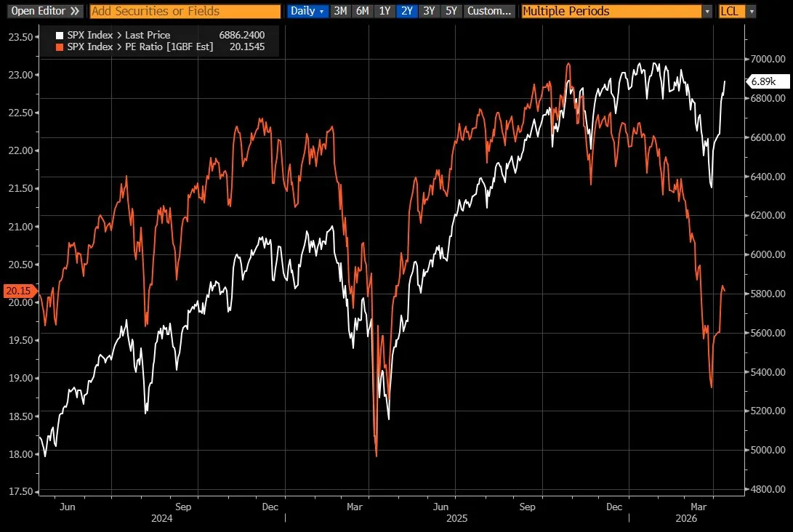Open the Daily frequency dropdown
This screenshot has width=793, height=532.
pyautogui.click(x=307, y=11)
